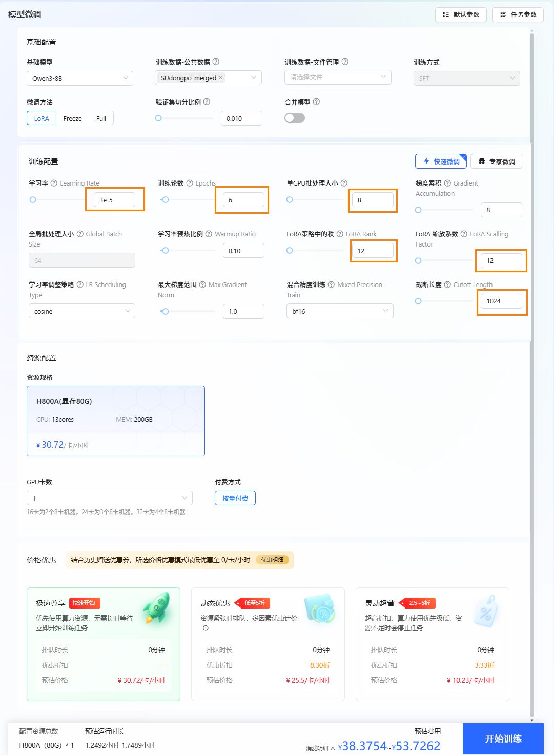Viewport: 554px width, 756px height.
Task: Click help icon next to Learning Rate
Action: [x=53, y=183]
